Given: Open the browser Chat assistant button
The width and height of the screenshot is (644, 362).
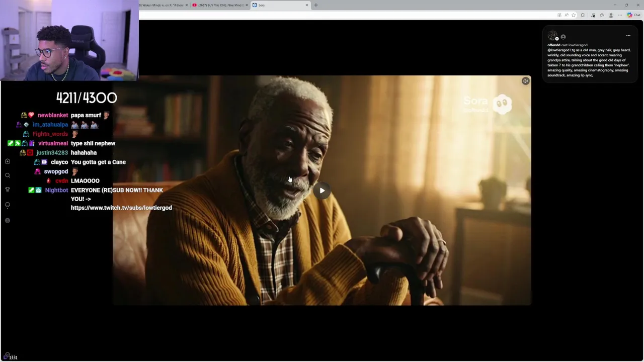Looking at the screenshot, I should (633, 15).
